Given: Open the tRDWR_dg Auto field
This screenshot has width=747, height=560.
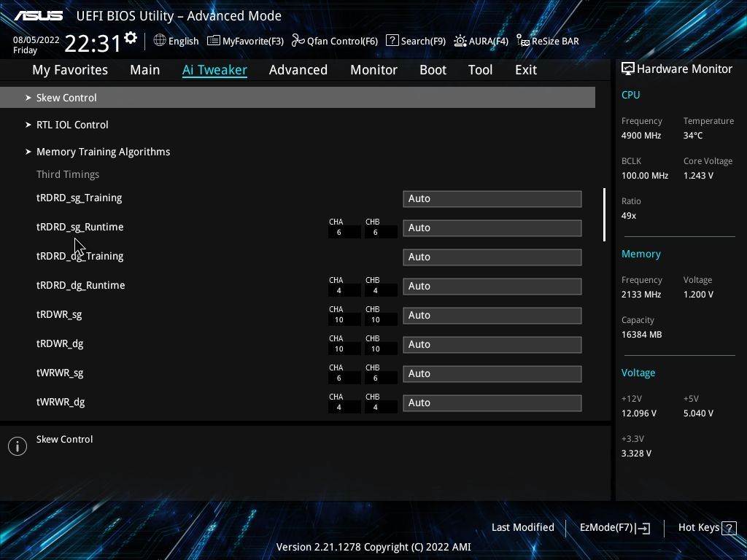Looking at the screenshot, I should click(x=492, y=345).
